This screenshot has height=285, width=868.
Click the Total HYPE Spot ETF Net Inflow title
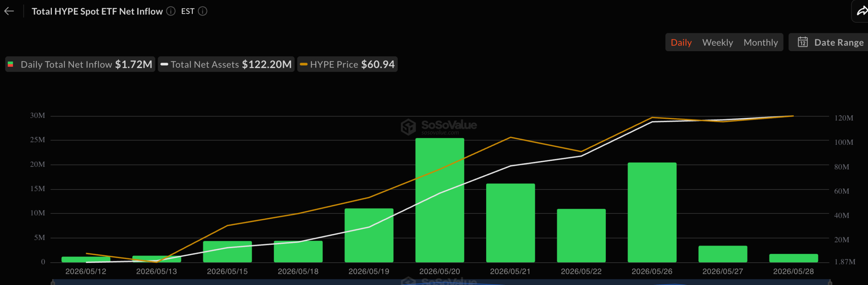pyautogui.click(x=97, y=11)
